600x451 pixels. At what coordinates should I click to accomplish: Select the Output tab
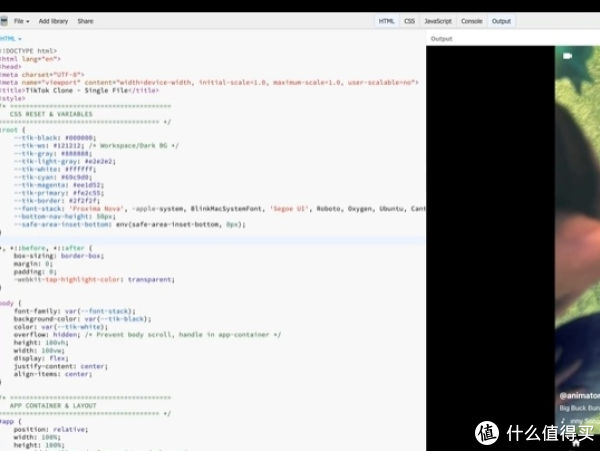pos(501,20)
